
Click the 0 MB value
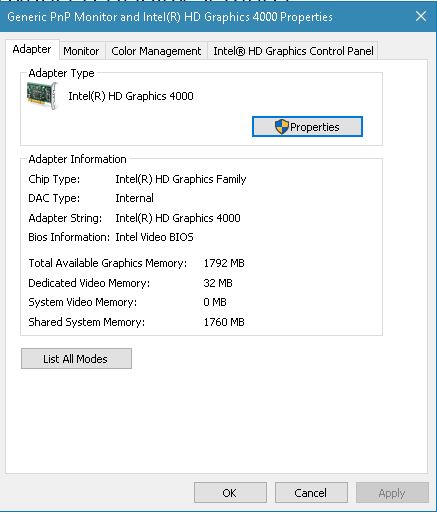pos(215,302)
